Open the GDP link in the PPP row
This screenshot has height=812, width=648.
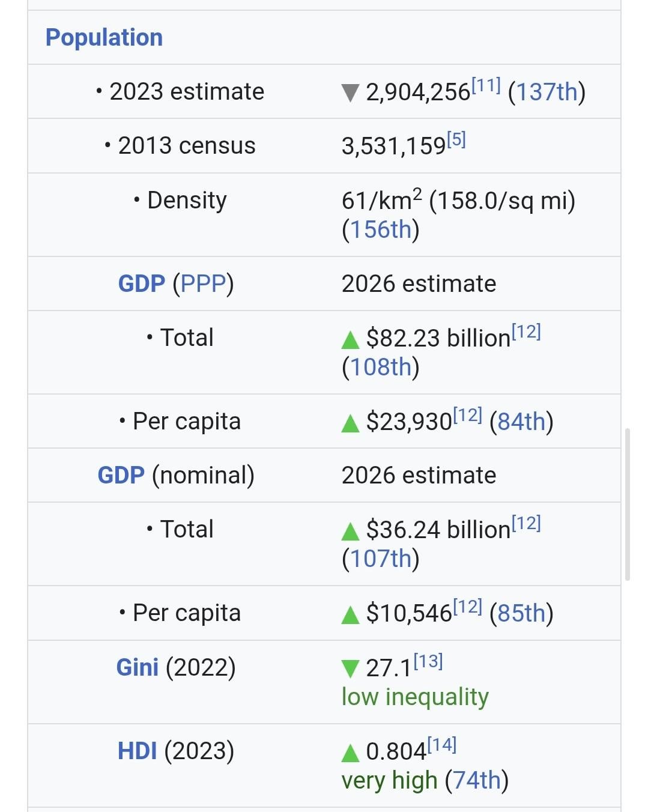pyautogui.click(x=141, y=283)
